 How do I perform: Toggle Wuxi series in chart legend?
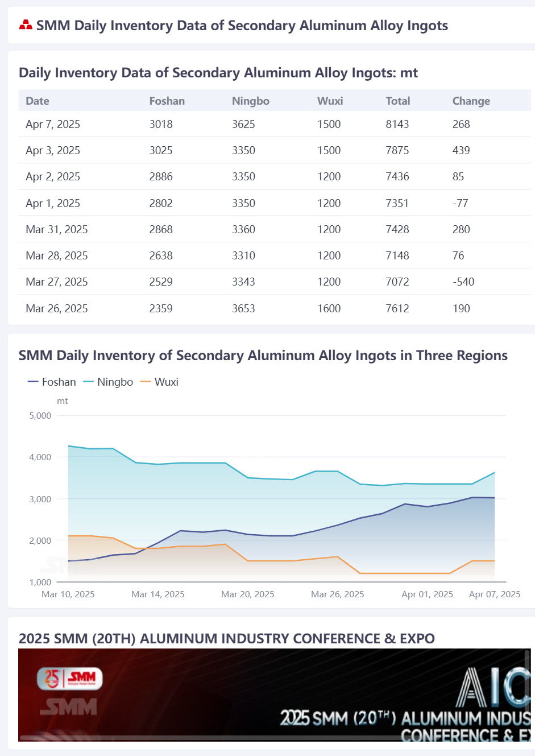159,382
